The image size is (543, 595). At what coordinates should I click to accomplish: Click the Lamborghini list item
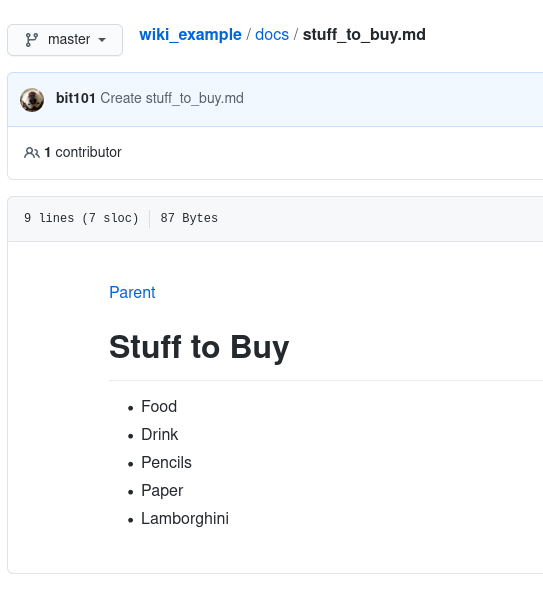click(x=185, y=519)
